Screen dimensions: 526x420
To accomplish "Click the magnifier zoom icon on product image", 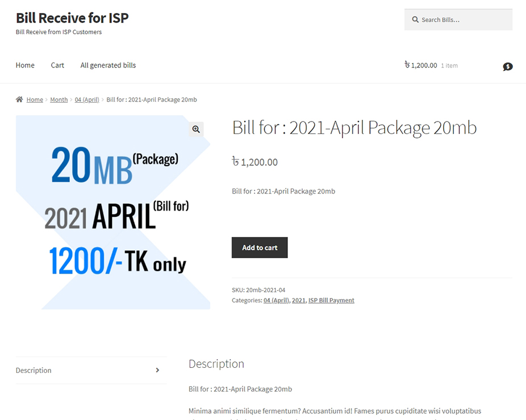I will click(x=196, y=129).
